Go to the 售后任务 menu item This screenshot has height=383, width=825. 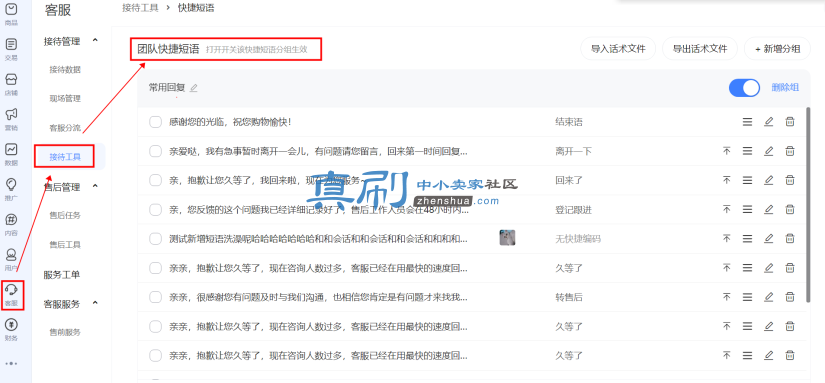click(x=65, y=215)
